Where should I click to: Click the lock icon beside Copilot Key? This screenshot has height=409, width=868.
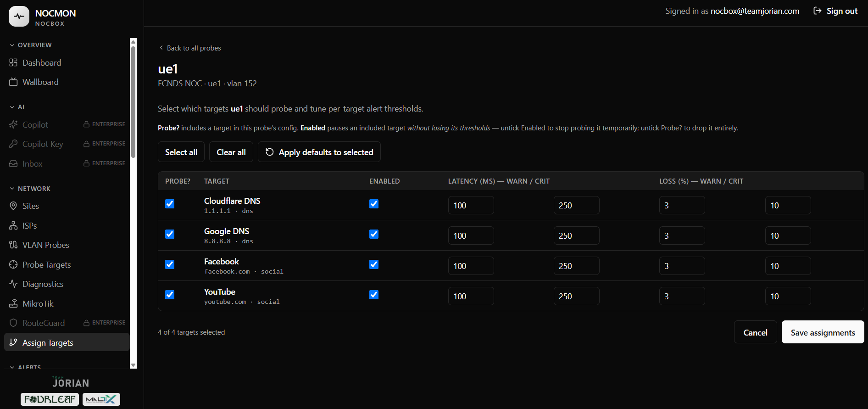(86, 144)
